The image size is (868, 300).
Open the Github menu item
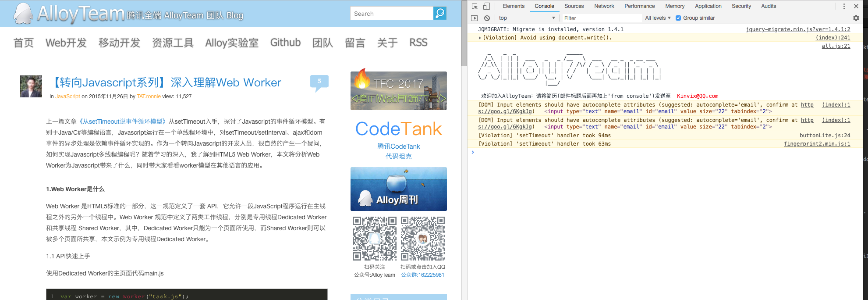tap(285, 43)
